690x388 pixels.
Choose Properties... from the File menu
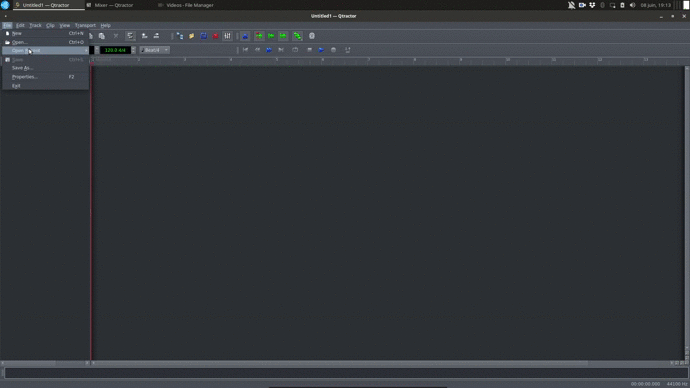coord(45,77)
